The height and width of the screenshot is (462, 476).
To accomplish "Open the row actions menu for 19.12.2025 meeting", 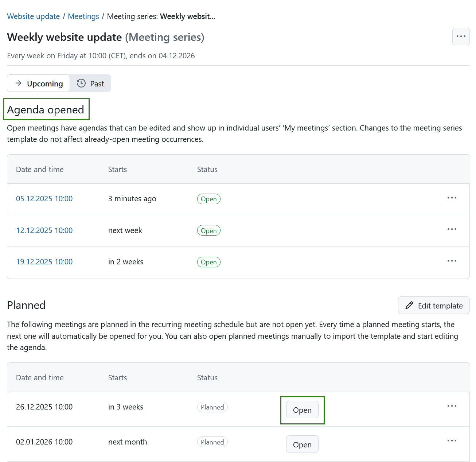I will (452, 261).
